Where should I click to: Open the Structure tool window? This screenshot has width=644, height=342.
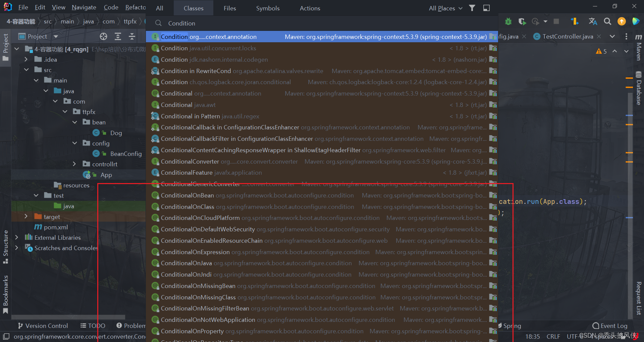tap(5, 247)
